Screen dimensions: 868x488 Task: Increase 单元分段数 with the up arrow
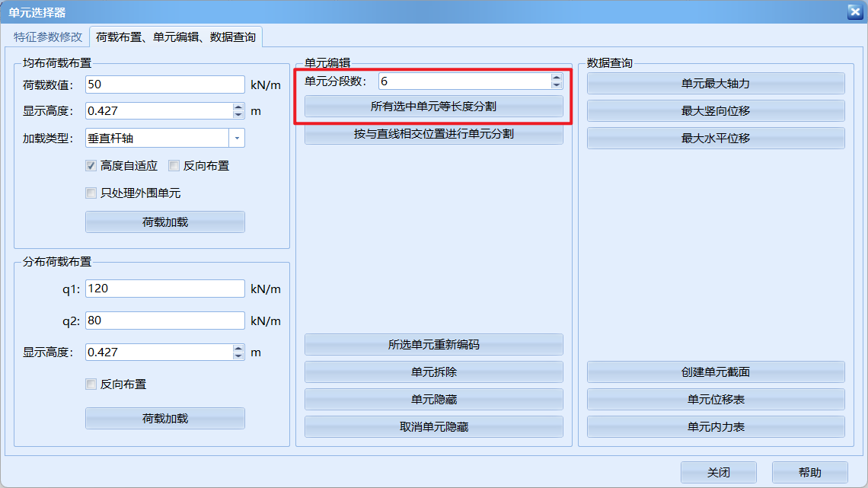557,78
